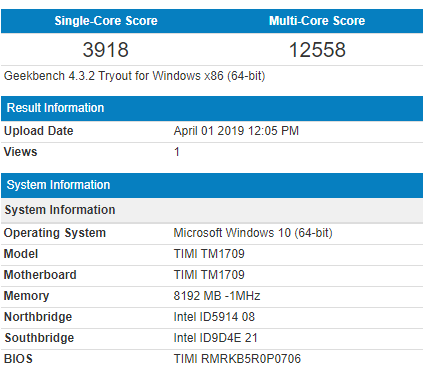Select the single-core score value 3918
The width and height of the screenshot is (423, 372).
pos(106,50)
